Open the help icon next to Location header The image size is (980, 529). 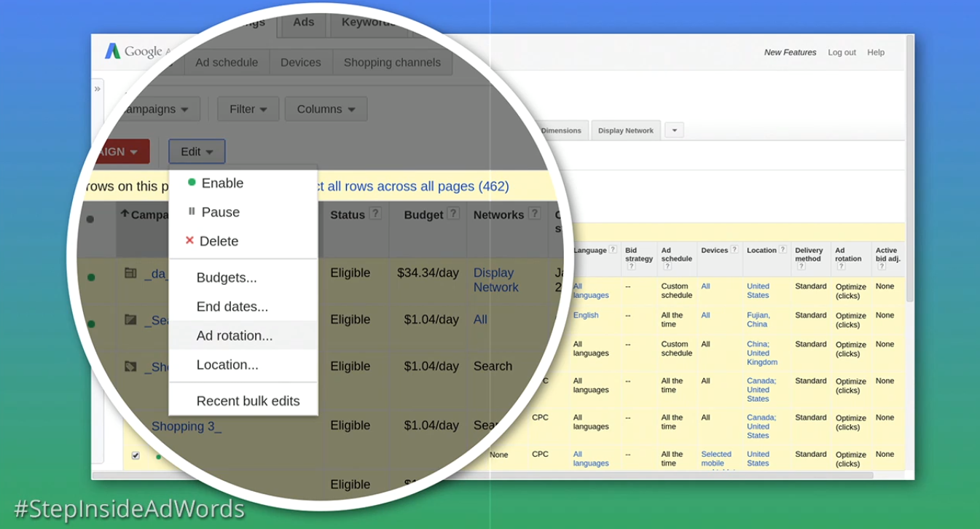tap(783, 250)
